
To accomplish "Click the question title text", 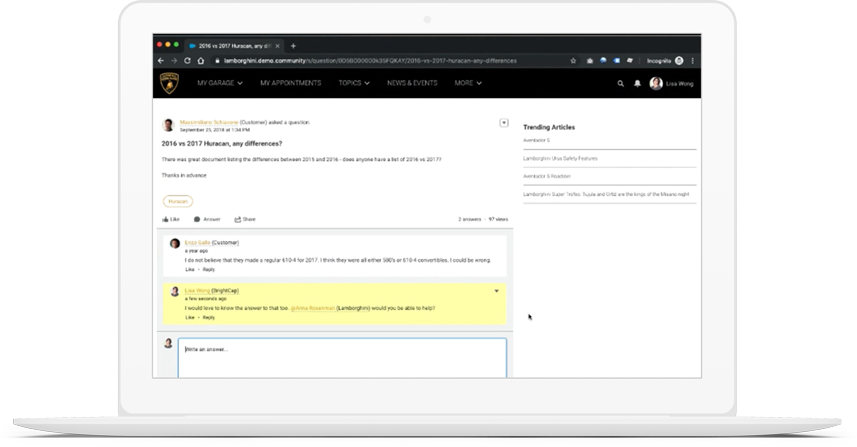I will 222,144.
